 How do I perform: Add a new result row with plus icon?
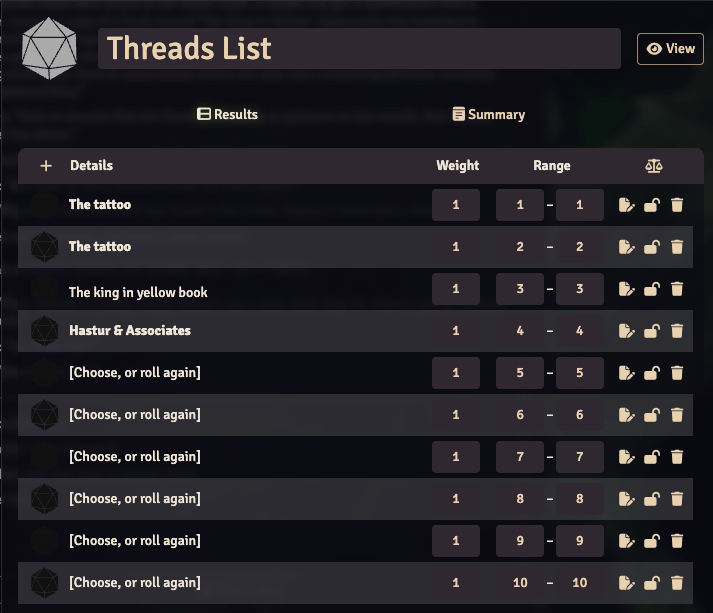pos(45,166)
